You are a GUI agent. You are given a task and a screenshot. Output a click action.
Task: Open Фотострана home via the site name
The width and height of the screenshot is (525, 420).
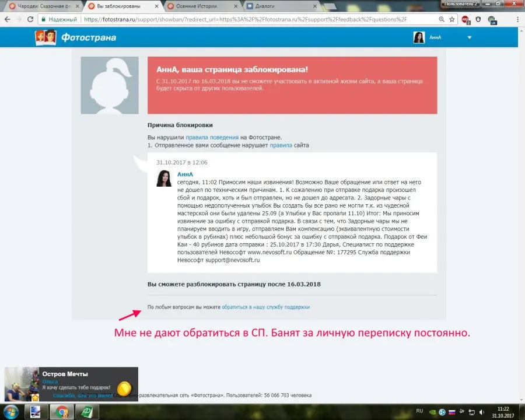pos(89,37)
